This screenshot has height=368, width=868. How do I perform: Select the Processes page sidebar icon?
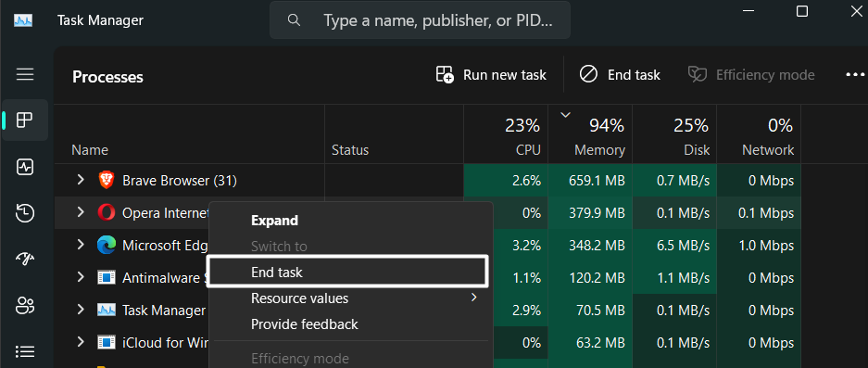pyautogui.click(x=25, y=121)
